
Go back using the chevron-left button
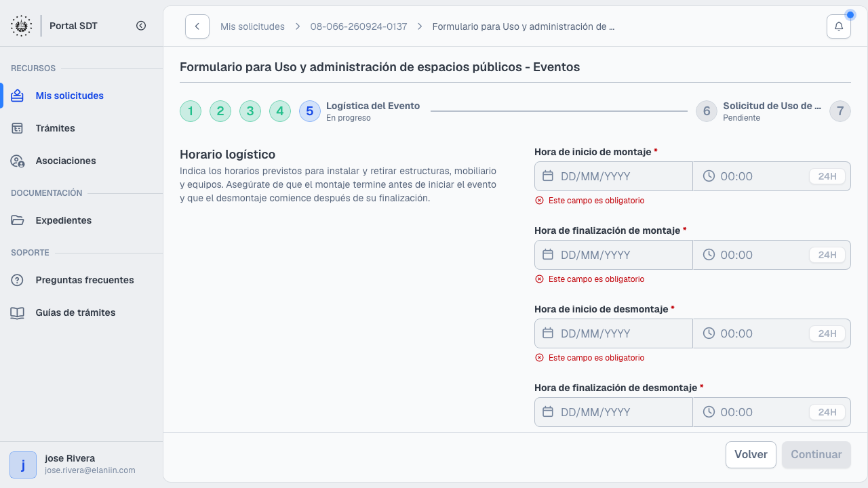click(x=197, y=26)
